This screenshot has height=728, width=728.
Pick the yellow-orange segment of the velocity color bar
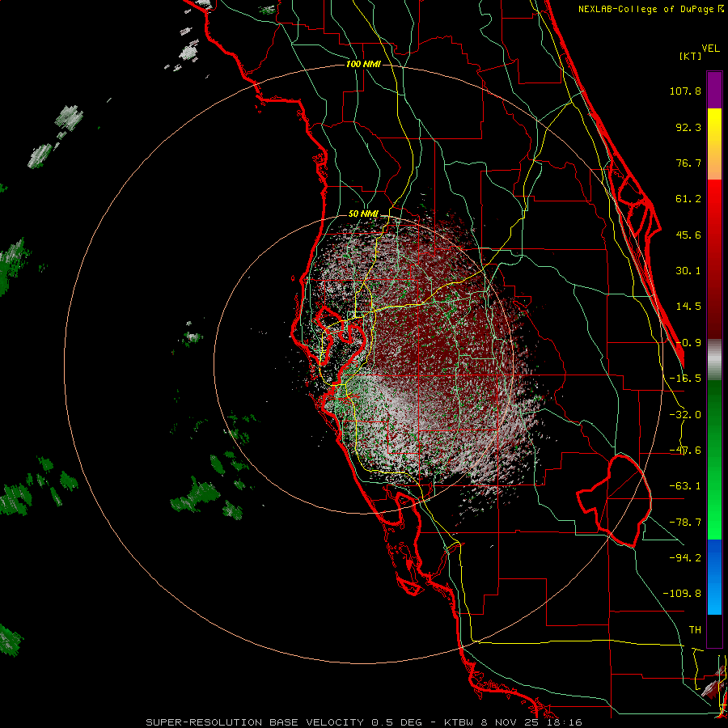[714, 144]
